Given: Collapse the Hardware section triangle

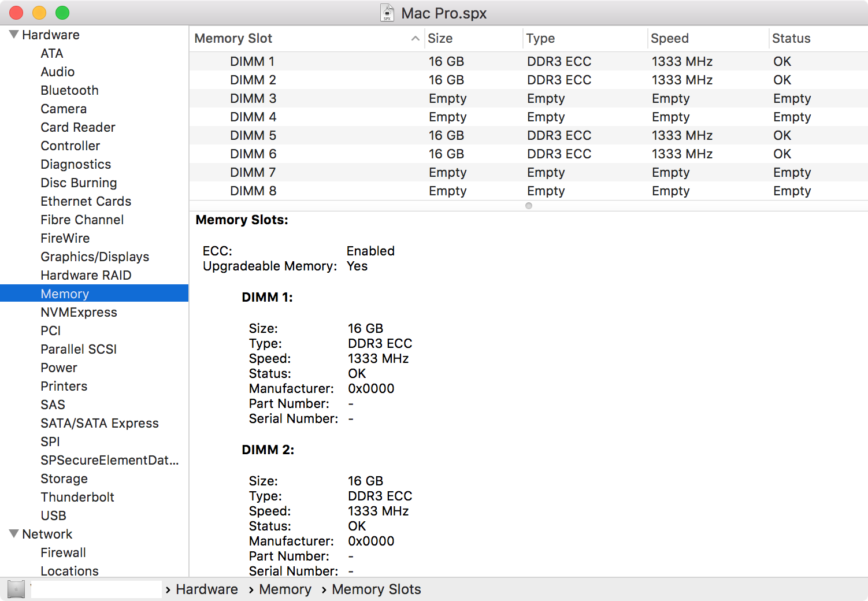Looking at the screenshot, I should point(14,35).
